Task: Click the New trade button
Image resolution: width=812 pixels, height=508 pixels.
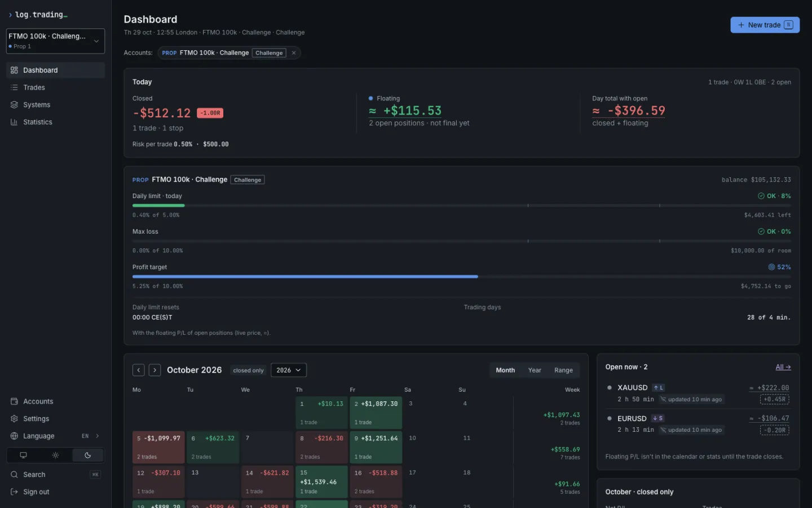Action: 765,25
